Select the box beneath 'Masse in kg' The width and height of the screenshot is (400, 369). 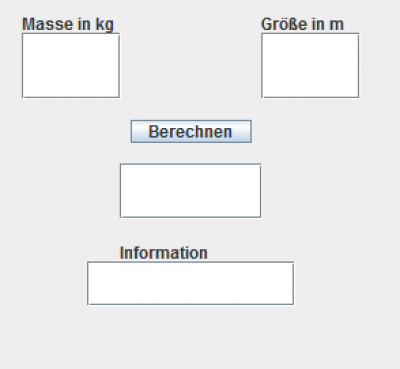point(71,66)
